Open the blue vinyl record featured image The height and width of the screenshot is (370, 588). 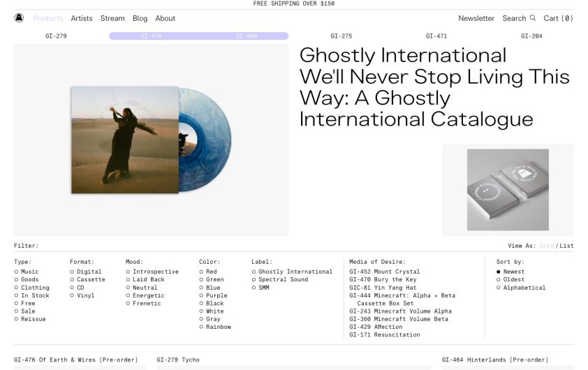151,140
